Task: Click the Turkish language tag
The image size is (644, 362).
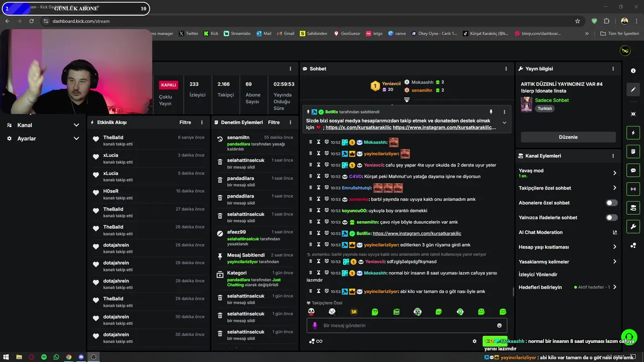Action: click(544, 109)
